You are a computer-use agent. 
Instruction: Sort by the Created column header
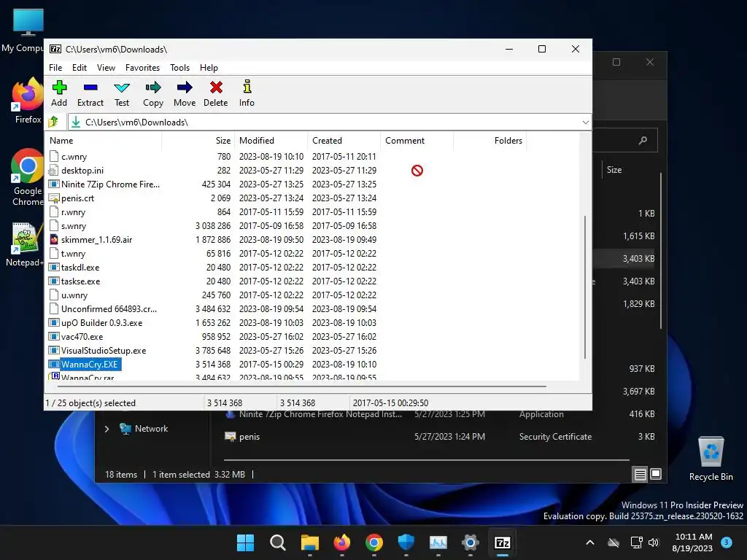[x=344, y=141]
